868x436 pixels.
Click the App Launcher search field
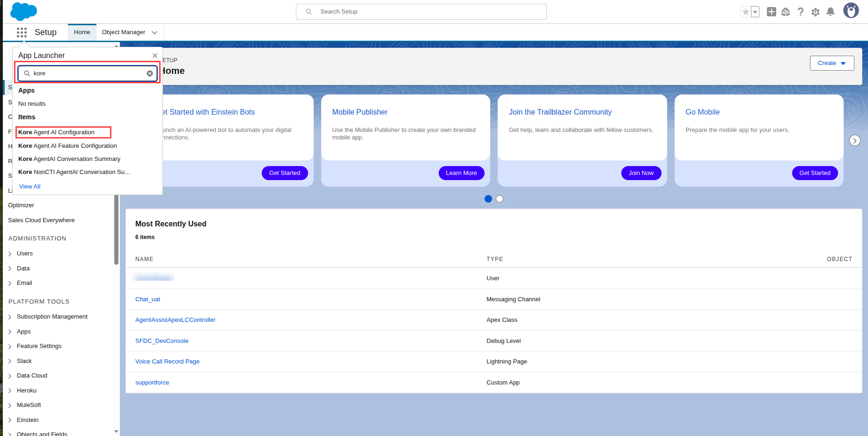tap(88, 73)
